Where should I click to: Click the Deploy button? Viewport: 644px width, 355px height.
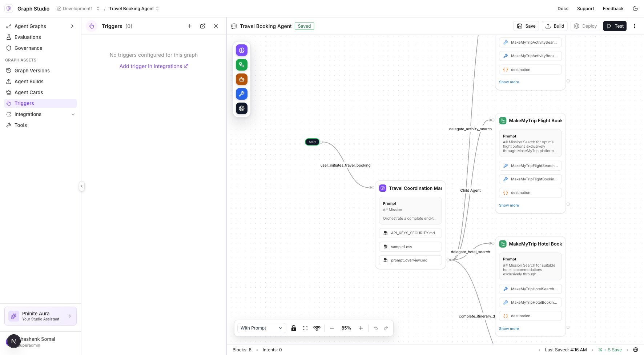[585, 26]
